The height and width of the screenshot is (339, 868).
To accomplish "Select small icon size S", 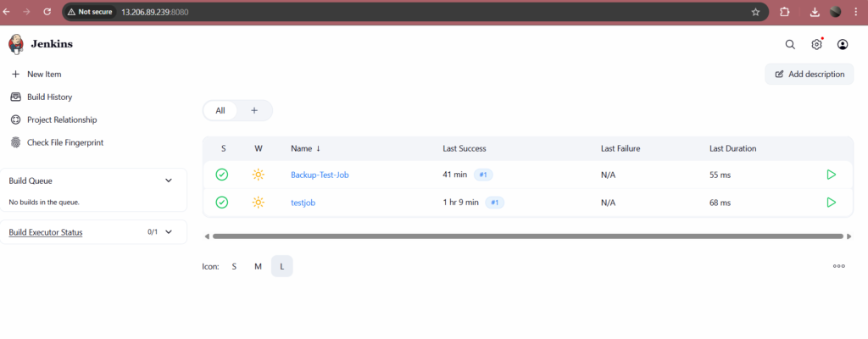I will (234, 266).
